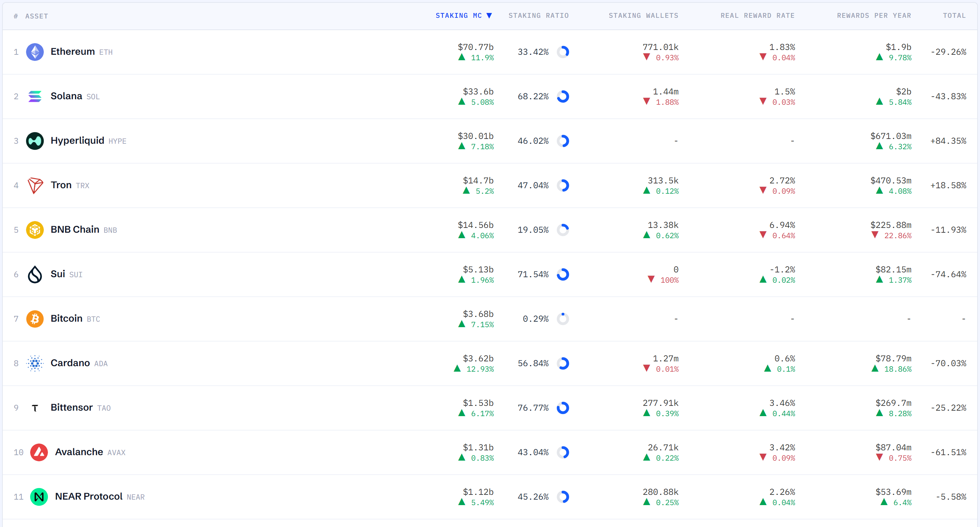This screenshot has width=980, height=527.
Task: Click Sui real reward rate -1.2%
Action: click(x=782, y=270)
